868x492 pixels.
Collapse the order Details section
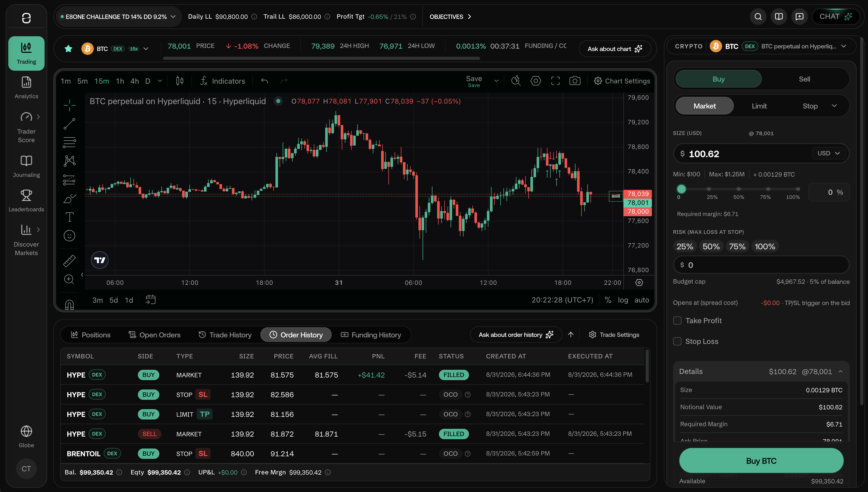tap(840, 372)
